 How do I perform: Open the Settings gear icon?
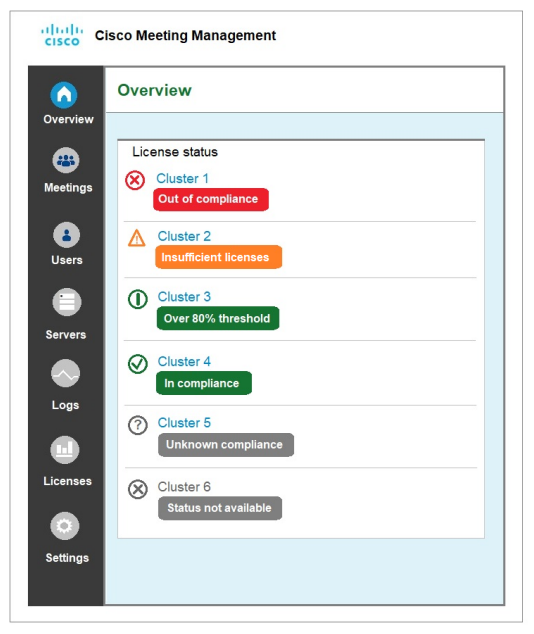64,526
